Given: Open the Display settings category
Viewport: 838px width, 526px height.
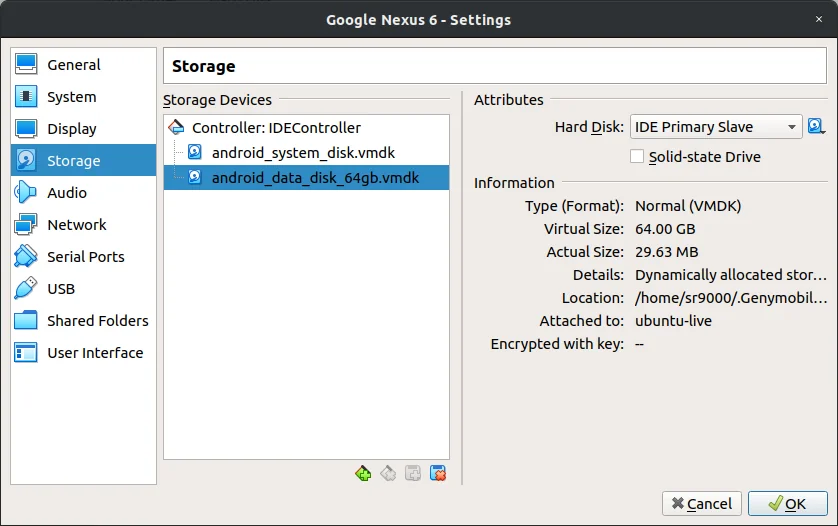Looking at the screenshot, I should pyautogui.click(x=83, y=129).
